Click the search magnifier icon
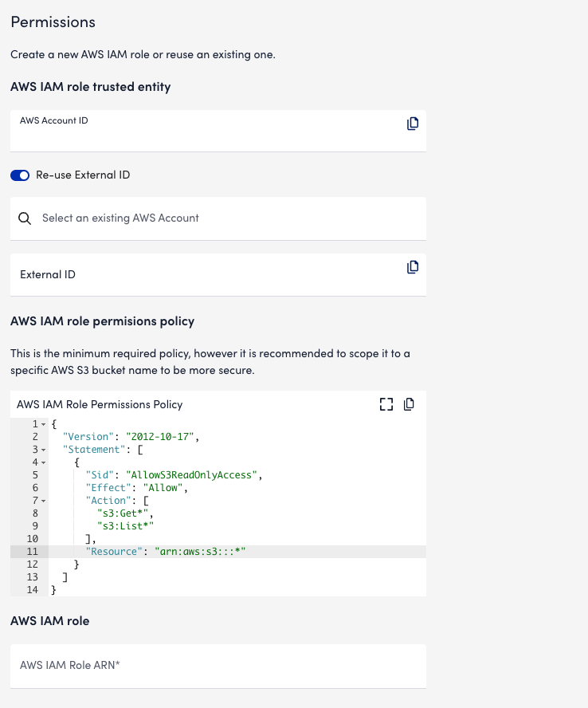This screenshot has width=588, height=708. coord(25,218)
